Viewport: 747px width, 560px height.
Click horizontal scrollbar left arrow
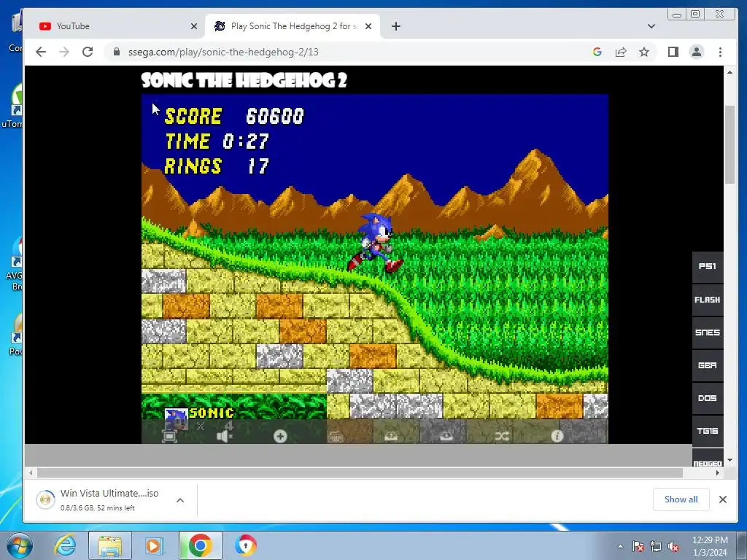tap(31, 472)
